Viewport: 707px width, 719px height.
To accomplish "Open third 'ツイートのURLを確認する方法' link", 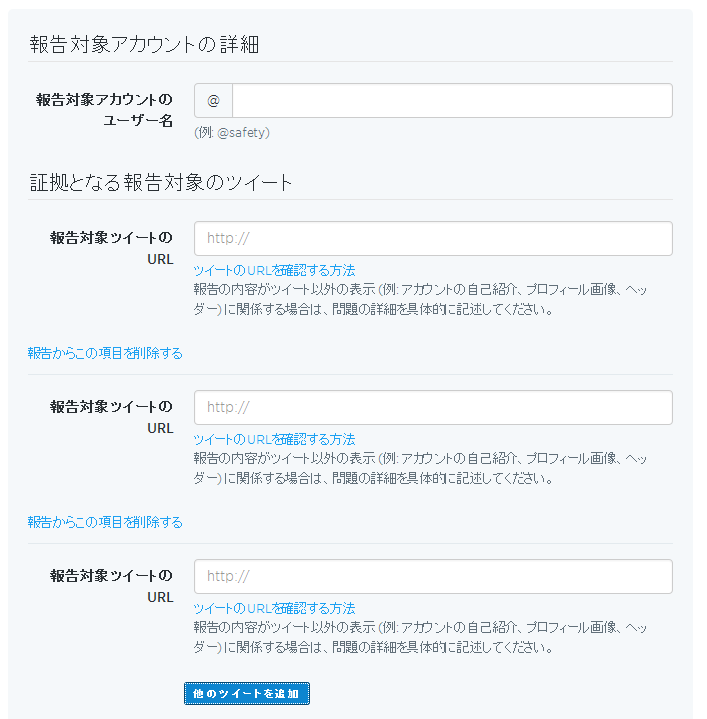I will click(274, 608).
